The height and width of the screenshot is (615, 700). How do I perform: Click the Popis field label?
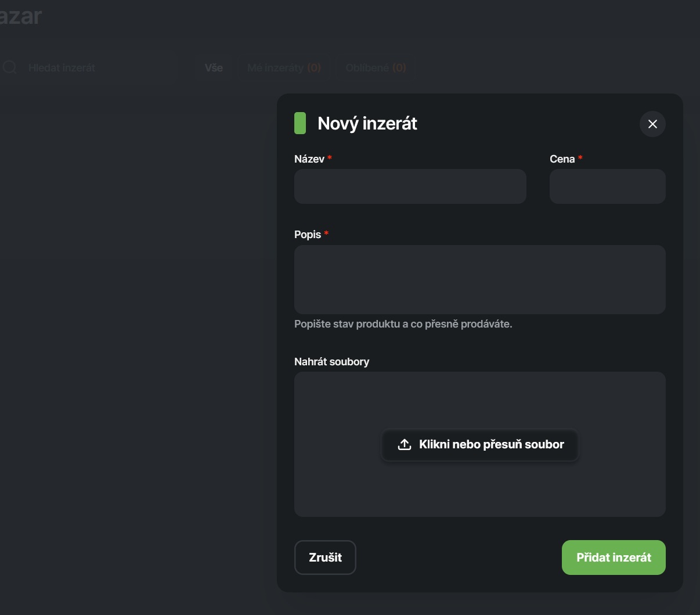308,235
